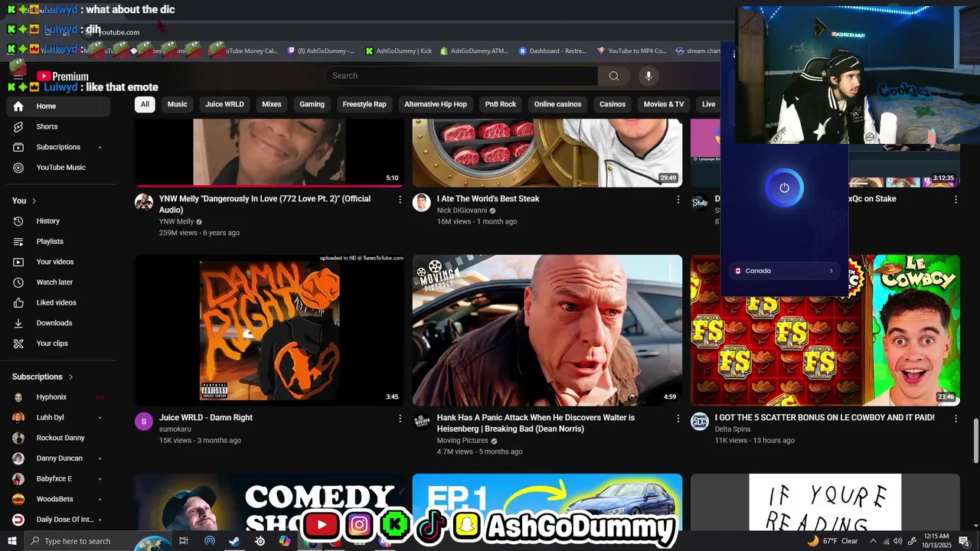Open Liked videos from sidebar
This screenshot has width=980, height=551.
(54, 303)
